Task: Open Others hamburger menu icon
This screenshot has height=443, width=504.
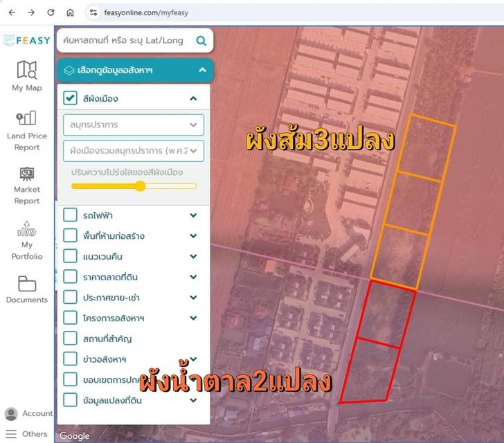Action: [x=11, y=434]
